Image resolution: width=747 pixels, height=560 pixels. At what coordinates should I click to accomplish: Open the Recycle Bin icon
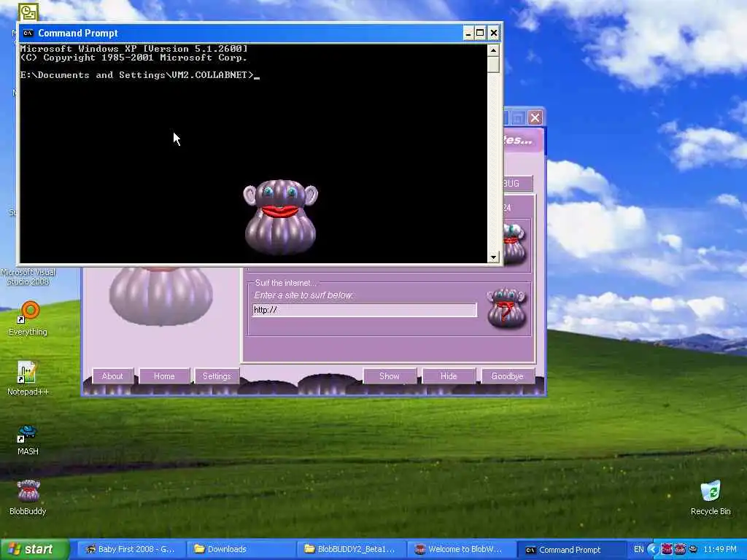(711, 497)
